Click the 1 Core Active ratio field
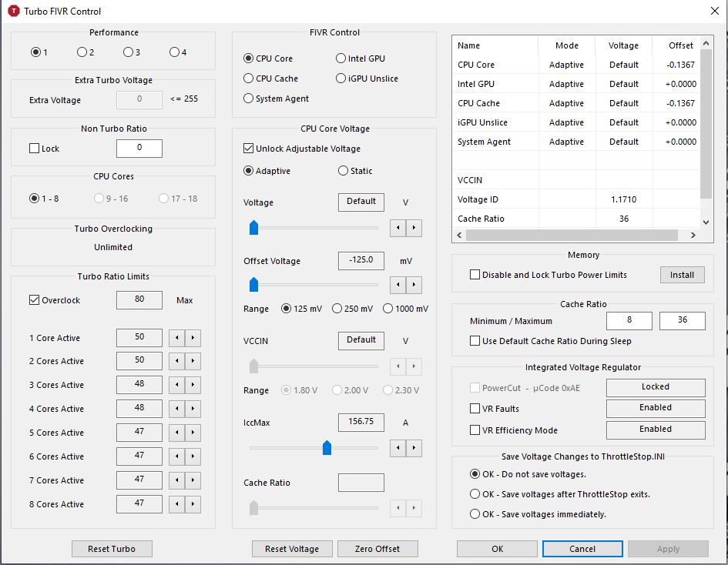Image resolution: width=728 pixels, height=565 pixels. click(139, 338)
